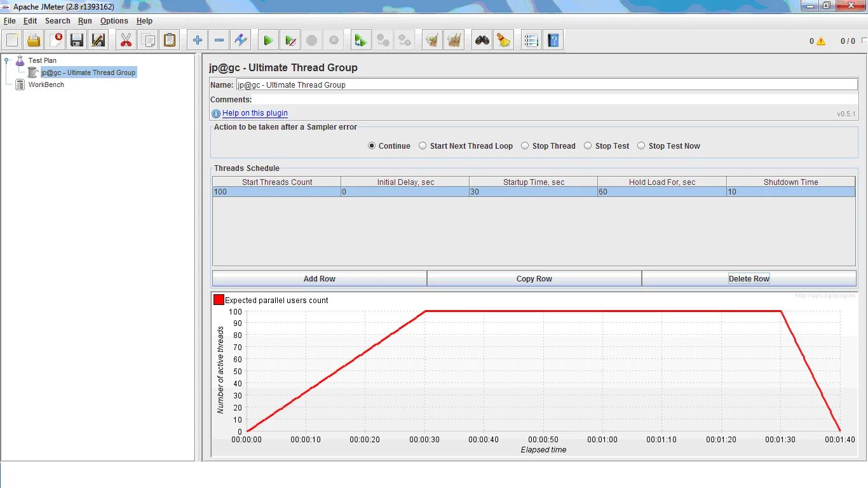Open Help with question mark icon
Viewport: 868px width, 488px height.
pos(553,41)
